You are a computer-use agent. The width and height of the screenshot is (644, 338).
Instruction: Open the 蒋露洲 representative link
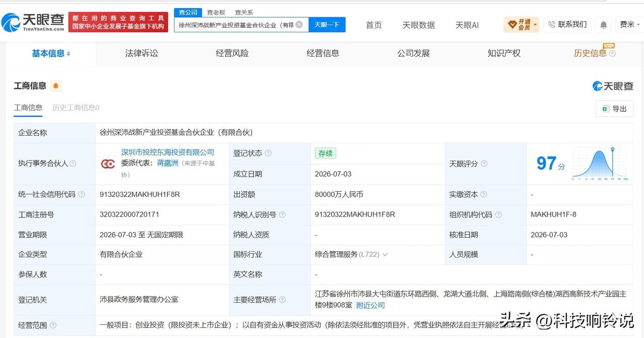[x=167, y=163]
